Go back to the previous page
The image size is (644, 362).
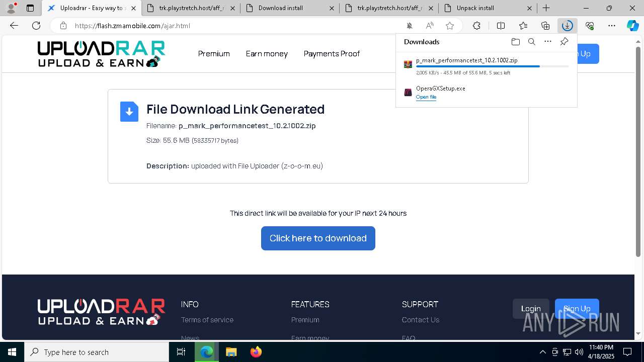[x=14, y=26]
